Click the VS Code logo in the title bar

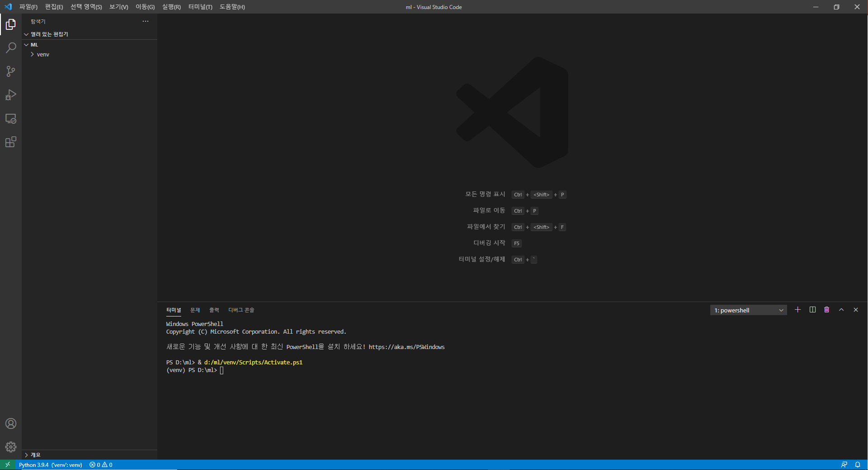tap(8, 7)
